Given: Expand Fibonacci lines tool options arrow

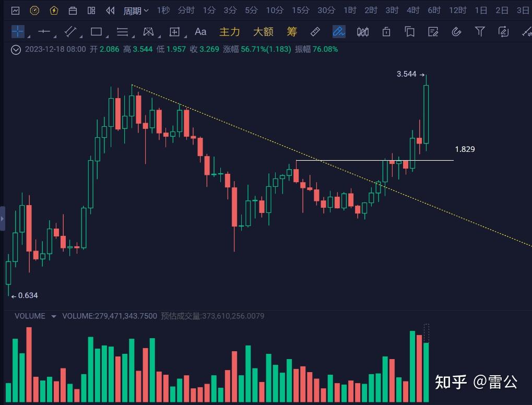Looking at the screenshot, I should tap(133, 36).
